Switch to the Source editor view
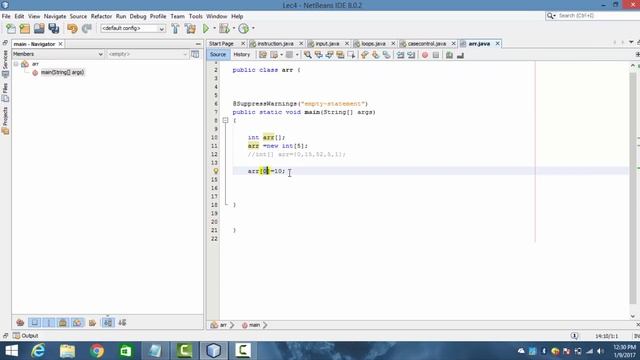 click(x=218, y=55)
